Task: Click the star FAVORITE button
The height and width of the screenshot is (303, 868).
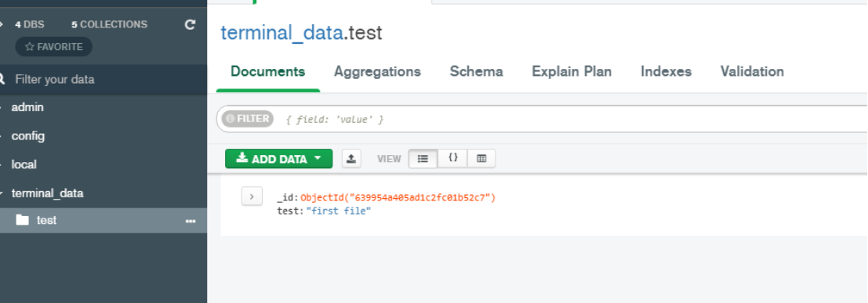Action: coord(53,47)
